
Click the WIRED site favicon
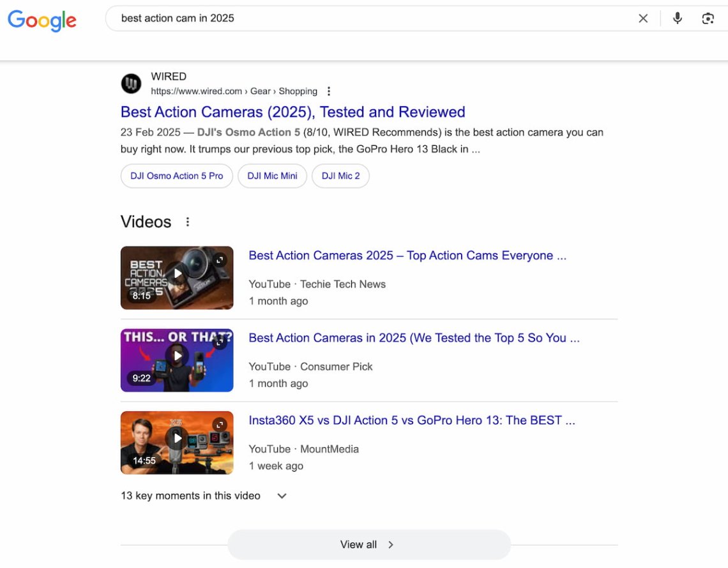pos(132,84)
